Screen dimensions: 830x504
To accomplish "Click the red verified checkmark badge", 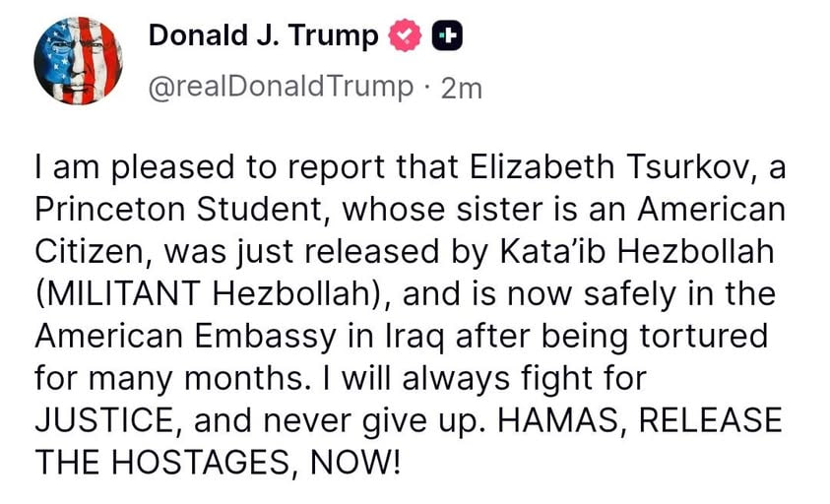I will [405, 35].
